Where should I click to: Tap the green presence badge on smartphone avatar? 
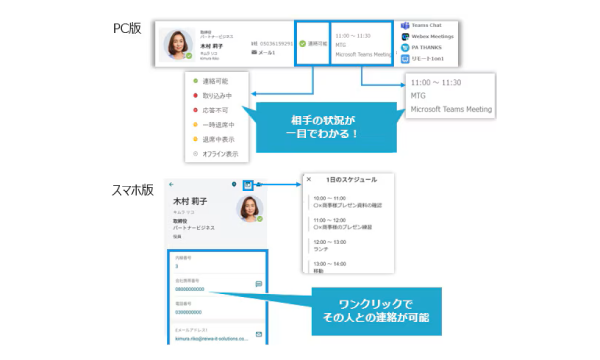tap(260, 219)
